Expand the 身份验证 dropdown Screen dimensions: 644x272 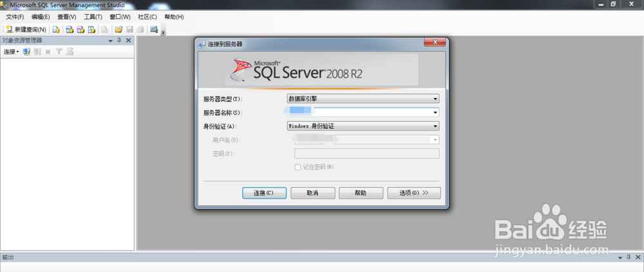pyautogui.click(x=435, y=126)
